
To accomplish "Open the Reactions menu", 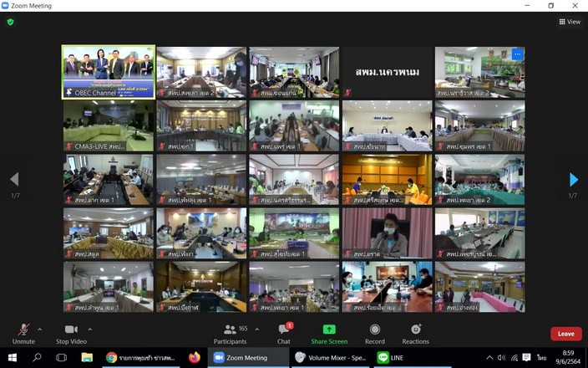I will 415,330.
